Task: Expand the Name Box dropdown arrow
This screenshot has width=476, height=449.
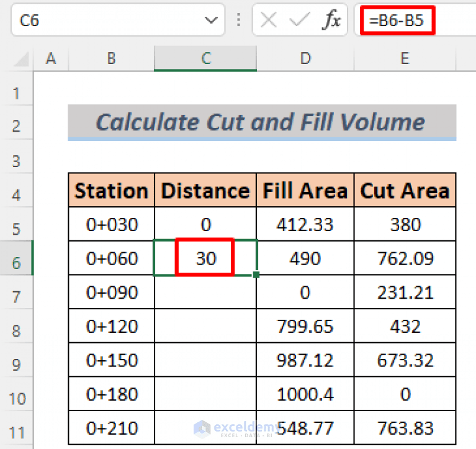Action: (x=210, y=20)
